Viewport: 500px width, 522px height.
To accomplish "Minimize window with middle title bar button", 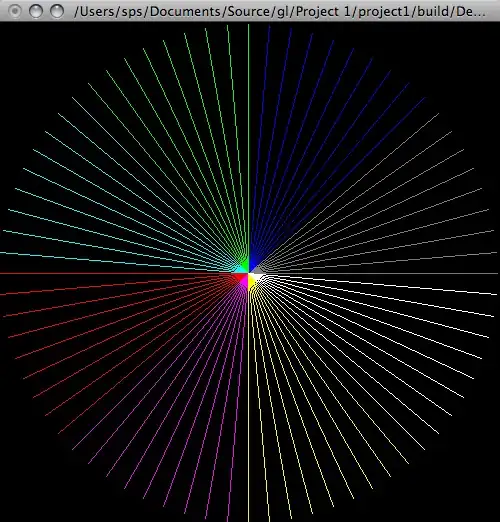I will (x=36, y=11).
